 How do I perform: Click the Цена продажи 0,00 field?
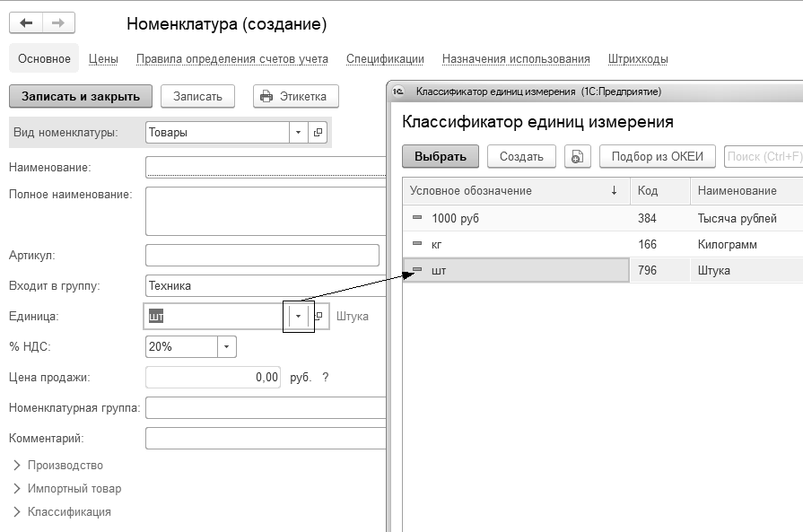pyautogui.click(x=213, y=378)
